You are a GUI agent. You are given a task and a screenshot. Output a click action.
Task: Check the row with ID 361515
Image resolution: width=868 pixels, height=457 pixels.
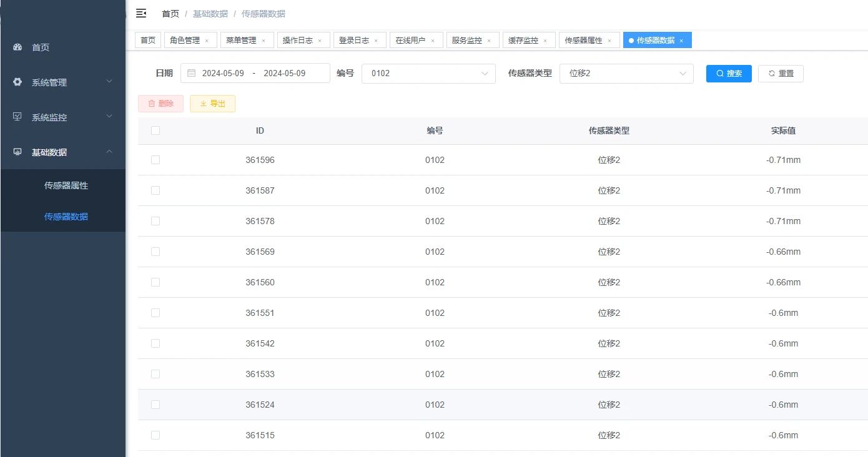click(x=155, y=435)
